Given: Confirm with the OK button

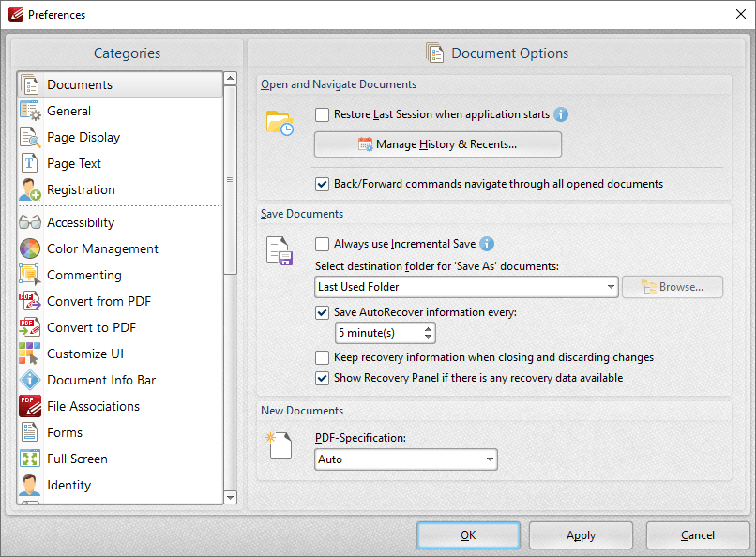Looking at the screenshot, I should [x=468, y=535].
